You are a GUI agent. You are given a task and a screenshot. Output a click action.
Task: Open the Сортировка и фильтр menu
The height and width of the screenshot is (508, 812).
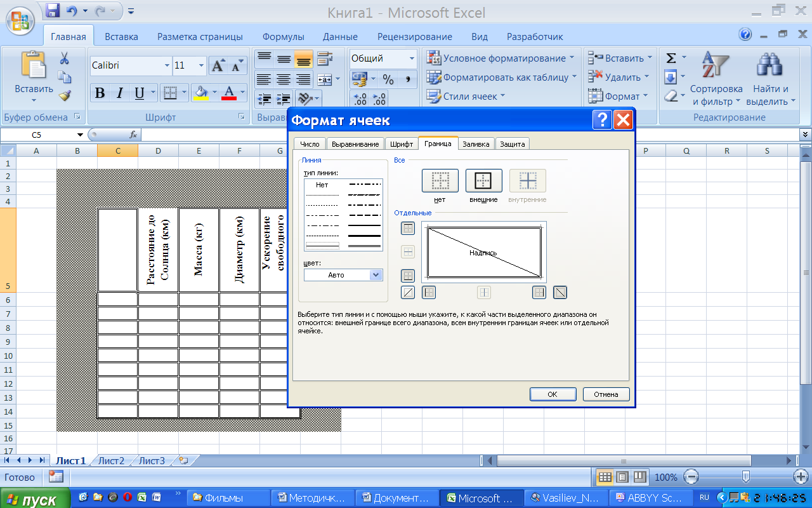tap(716, 79)
